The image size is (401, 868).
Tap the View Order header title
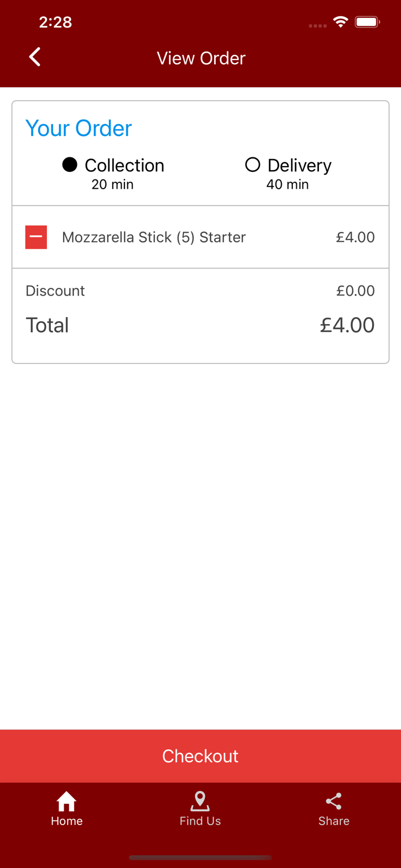point(201,58)
